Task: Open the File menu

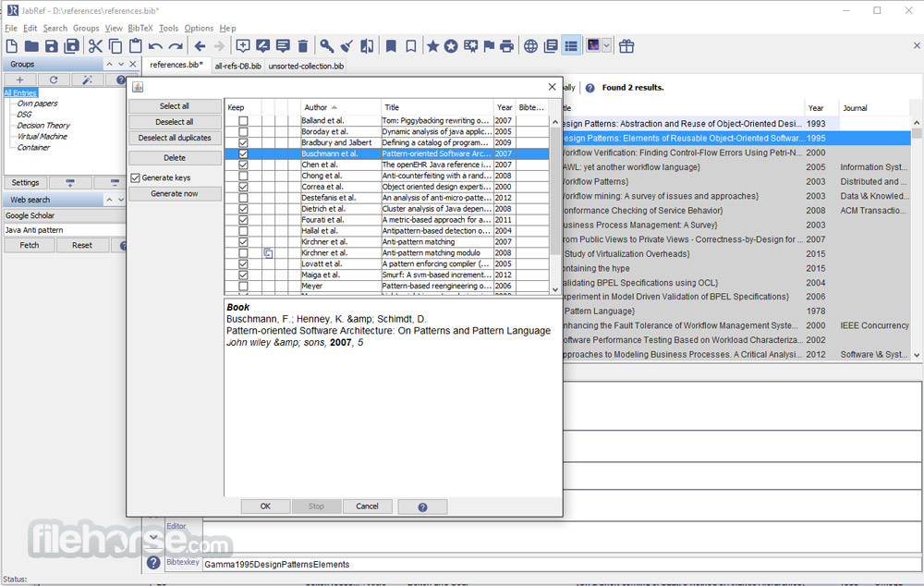Action: pyautogui.click(x=10, y=29)
